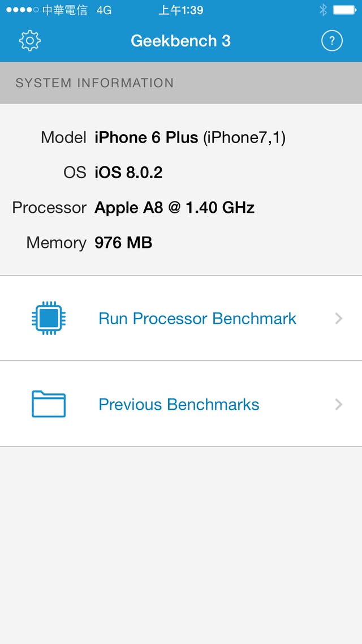Expand the Run Processor Benchmark chevron
Viewport: 362px width, 644px height.
tap(339, 319)
